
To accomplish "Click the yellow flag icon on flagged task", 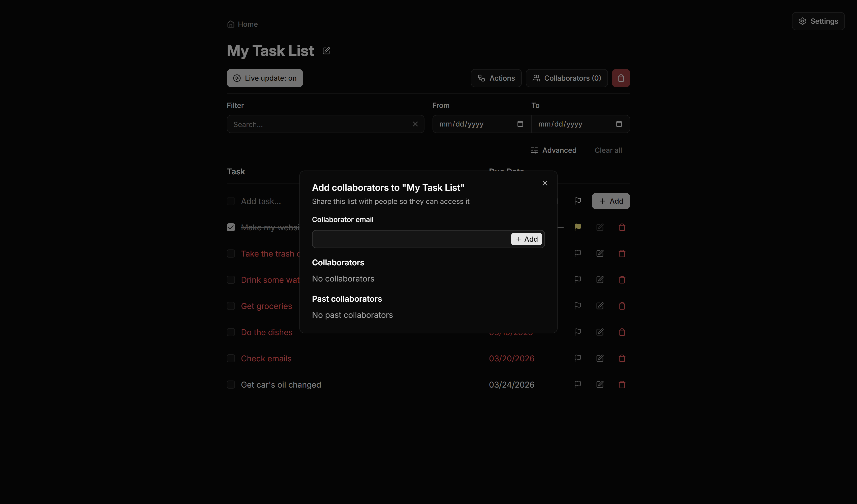I will 577,227.
